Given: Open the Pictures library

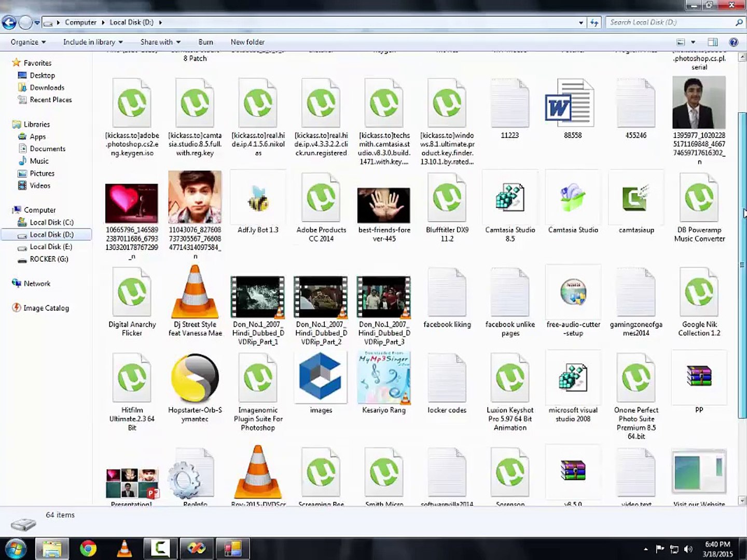Looking at the screenshot, I should pos(41,174).
